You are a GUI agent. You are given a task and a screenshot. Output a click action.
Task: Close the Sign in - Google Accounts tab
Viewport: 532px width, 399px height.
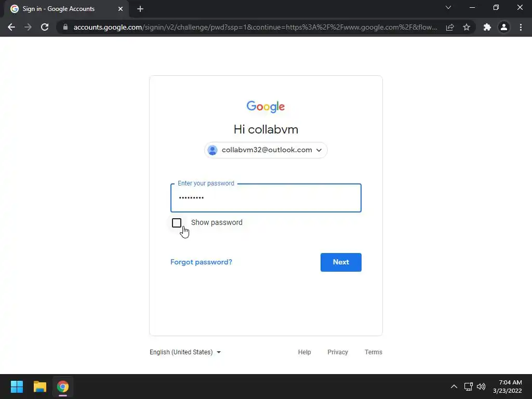(121, 9)
